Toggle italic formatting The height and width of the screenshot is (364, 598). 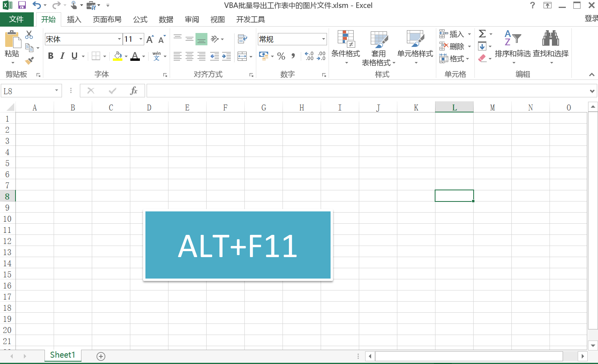click(x=62, y=56)
